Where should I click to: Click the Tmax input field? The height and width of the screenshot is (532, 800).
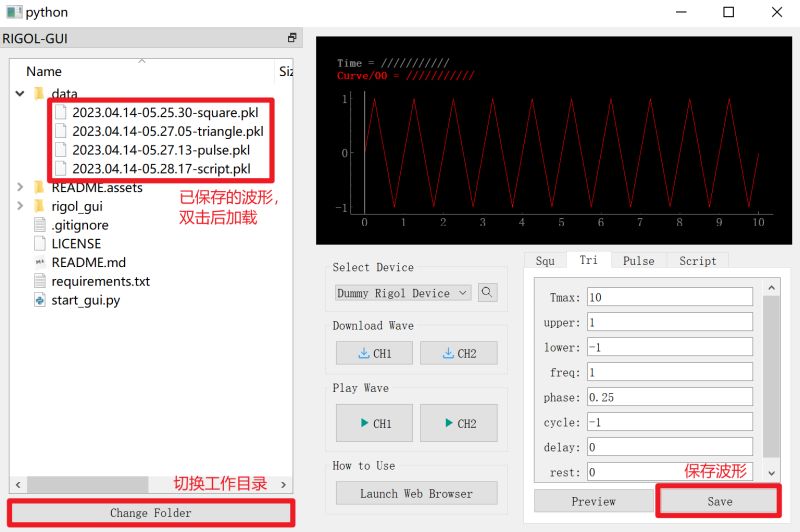670,297
